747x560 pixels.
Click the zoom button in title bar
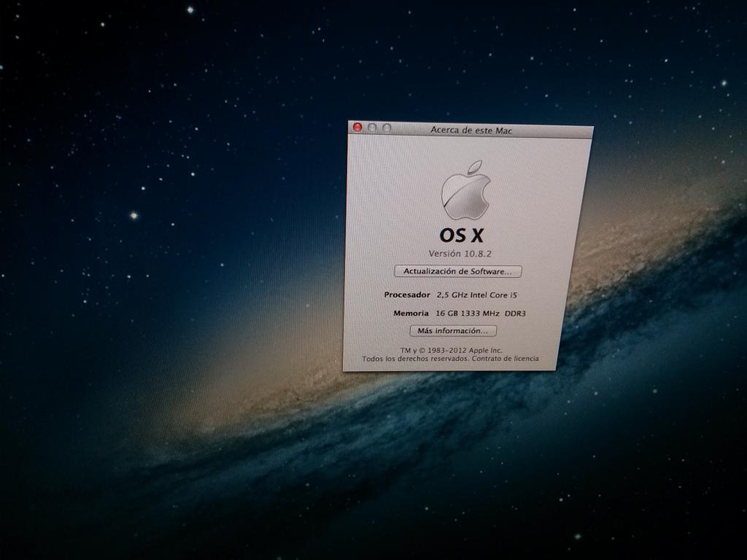pos(387,128)
